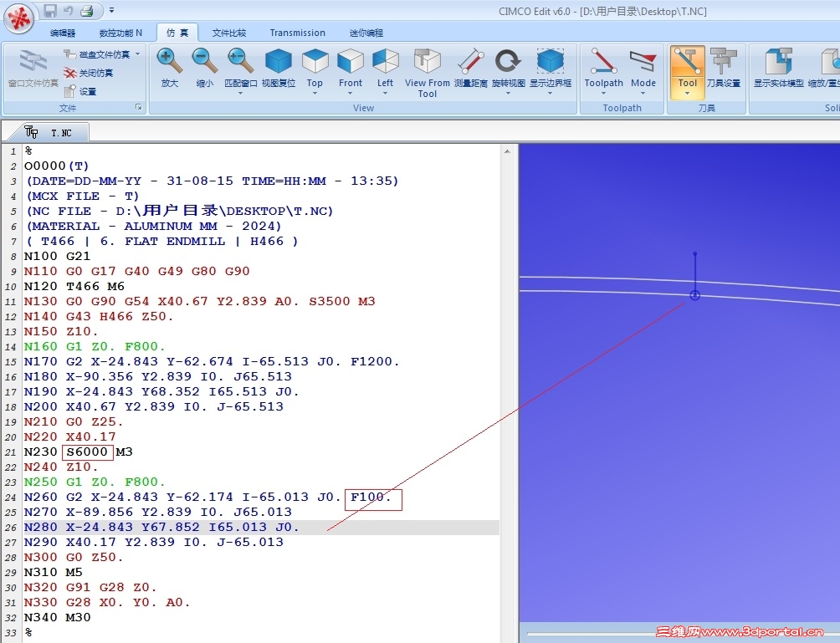Viewport: 840px width, 643px height.
Task: Click the Undo icon in quick access toolbar
Action: point(68,10)
